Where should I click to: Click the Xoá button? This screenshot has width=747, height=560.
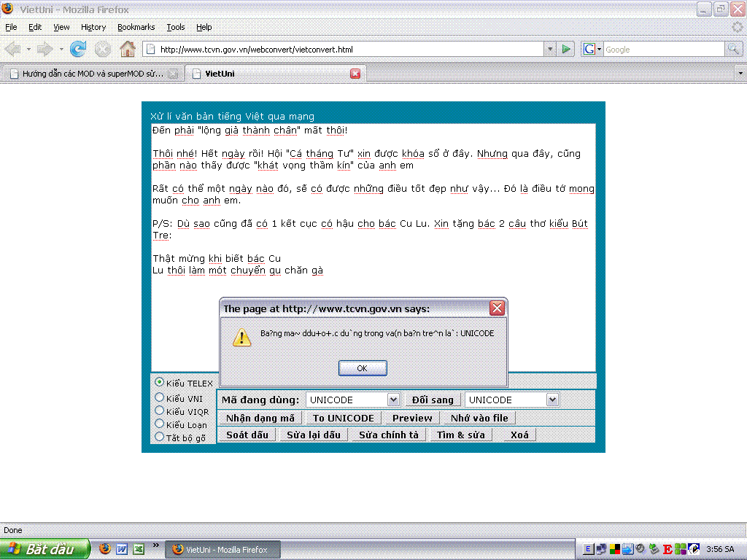point(519,435)
